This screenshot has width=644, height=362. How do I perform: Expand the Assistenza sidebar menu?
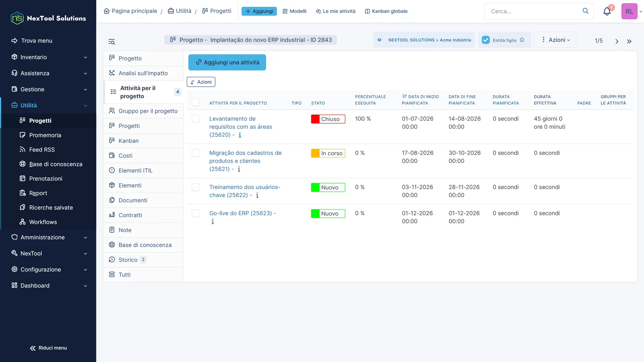click(48, 73)
